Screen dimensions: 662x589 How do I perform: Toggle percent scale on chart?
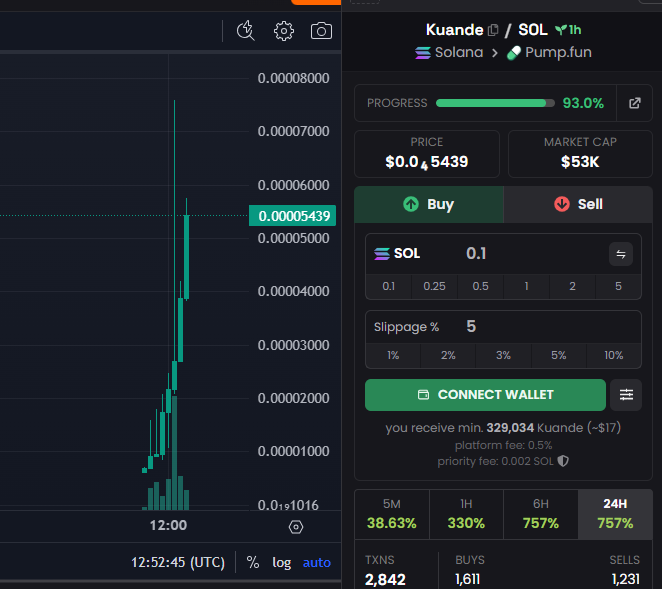253,562
